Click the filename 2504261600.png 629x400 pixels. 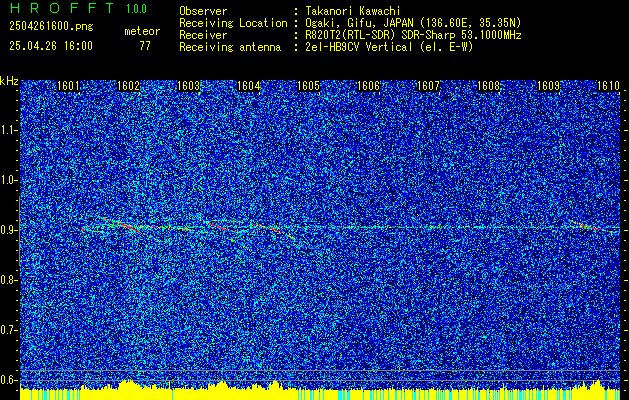click(x=51, y=27)
